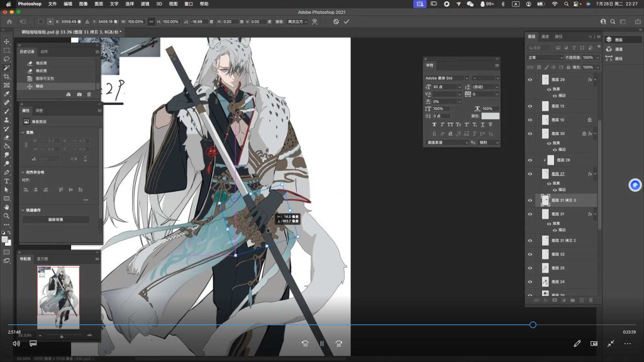Screen dimensions: 644x362
Task: Select the Path Selection arrow tool
Action: pos(6,190)
